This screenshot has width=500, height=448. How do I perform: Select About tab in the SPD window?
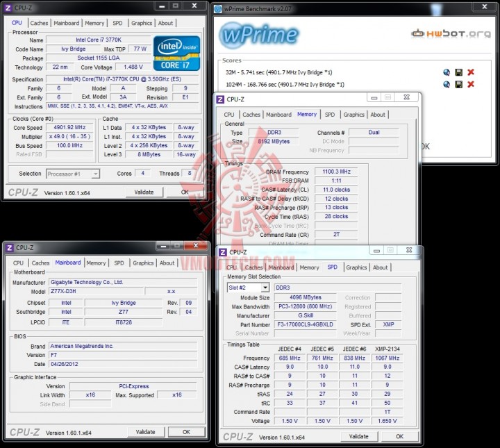pos(381,267)
